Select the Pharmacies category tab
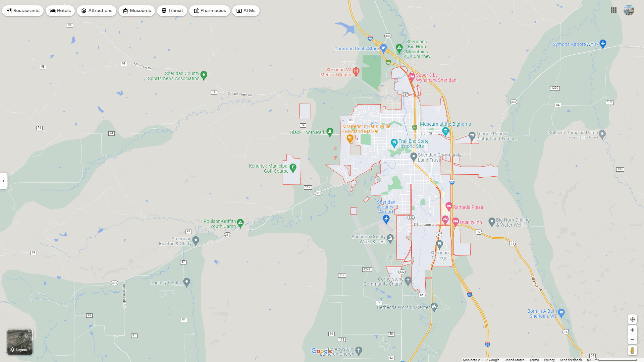 click(210, 10)
